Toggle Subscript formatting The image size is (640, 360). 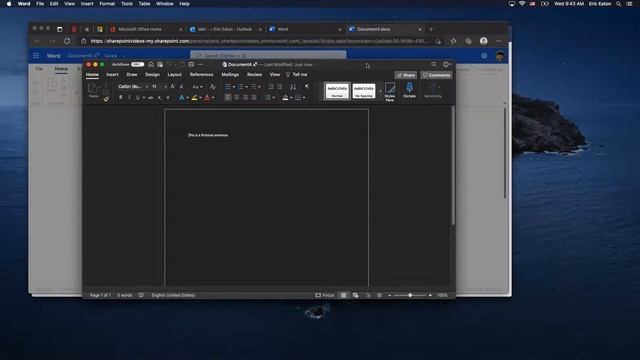[x=160, y=98]
